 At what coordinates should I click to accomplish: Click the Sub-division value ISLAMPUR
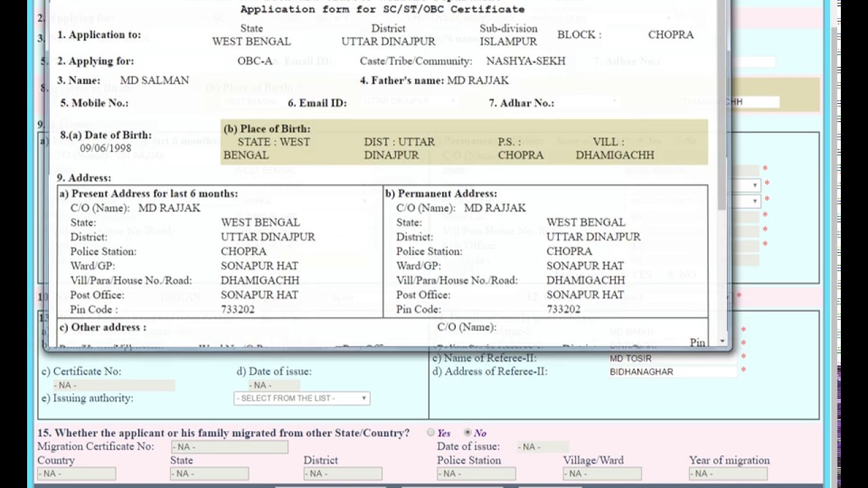(x=509, y=41)
